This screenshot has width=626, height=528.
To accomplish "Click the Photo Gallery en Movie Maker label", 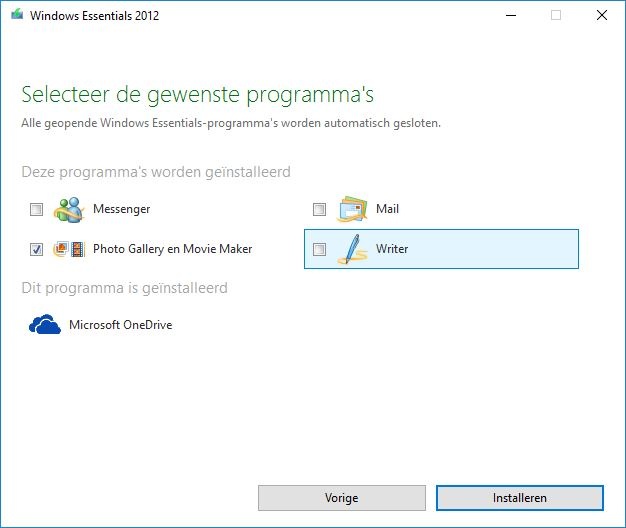I will click(x=172, y=249).
